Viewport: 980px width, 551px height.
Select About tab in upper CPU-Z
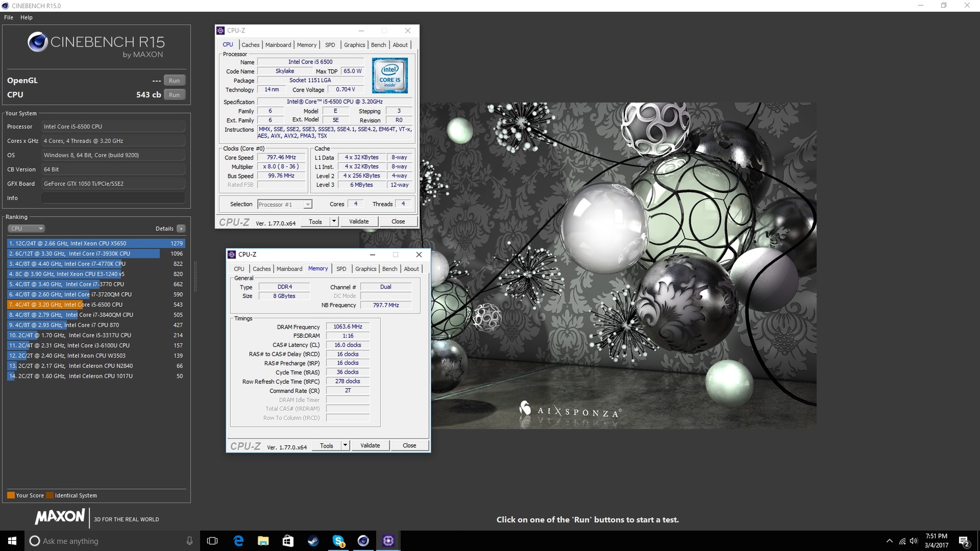click(400, 45)
